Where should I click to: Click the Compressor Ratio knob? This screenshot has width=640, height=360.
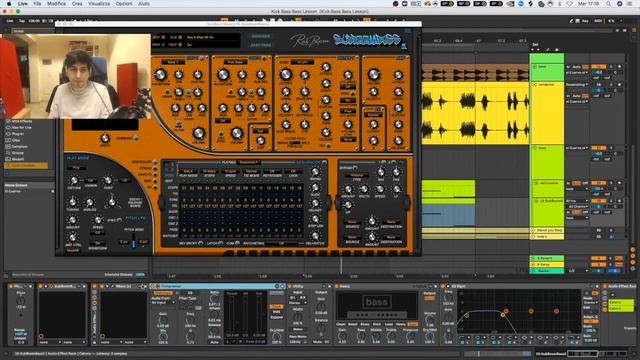pos(214,299)
